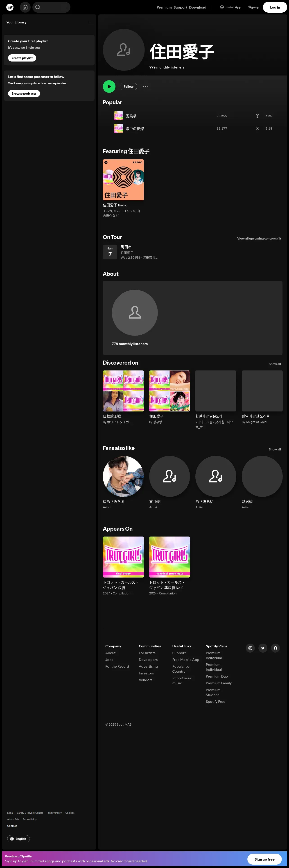289x868 pixels.
Task: Play the artist with the green play button
Action: point(109,87)
